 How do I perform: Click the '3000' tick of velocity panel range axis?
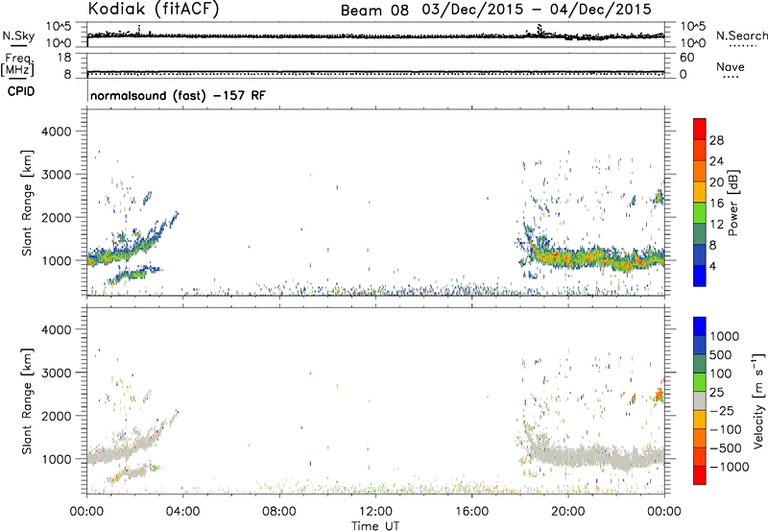(x=56, y=373)
